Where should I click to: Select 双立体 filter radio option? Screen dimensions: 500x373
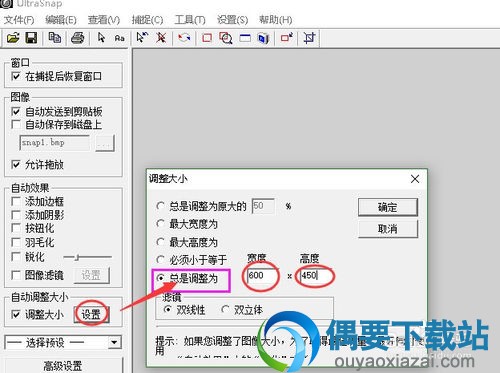tap(225, 310)
